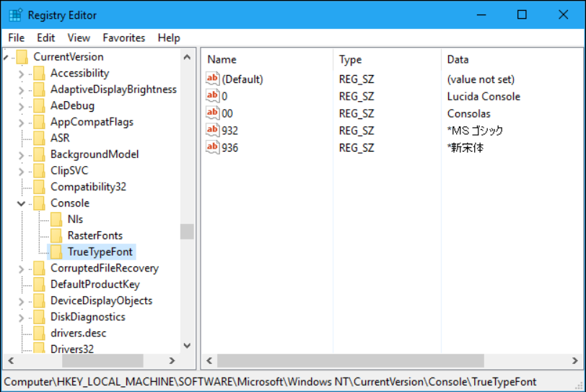Click the ASR folder icon
Viewport: 586px width, 392px height.
point(39,138)
